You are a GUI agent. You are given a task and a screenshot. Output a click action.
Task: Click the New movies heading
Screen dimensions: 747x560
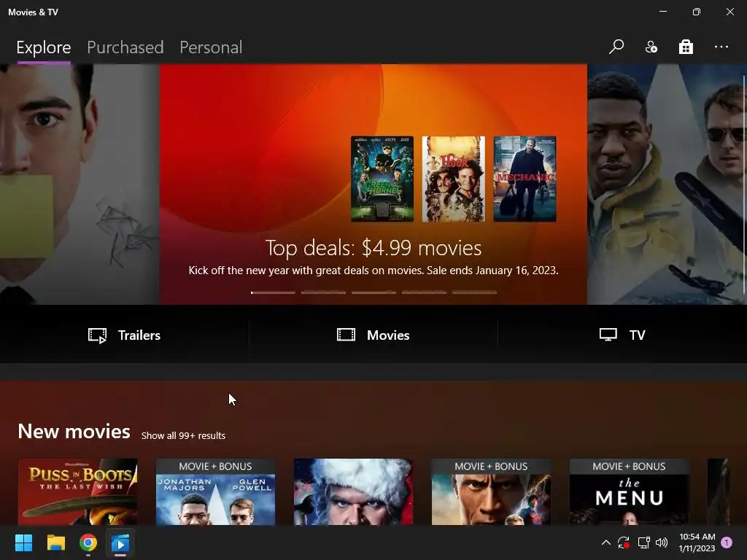(x=74, y=432)
